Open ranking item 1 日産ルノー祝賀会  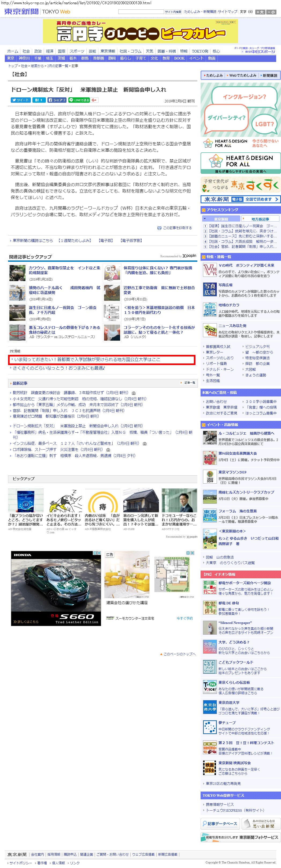[x=242, y=226]
